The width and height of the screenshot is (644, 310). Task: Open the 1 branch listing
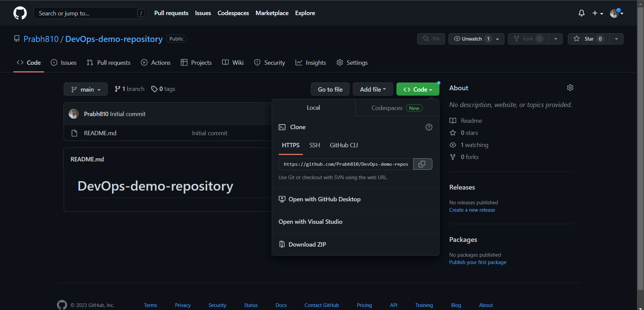(x=129, y=89)
